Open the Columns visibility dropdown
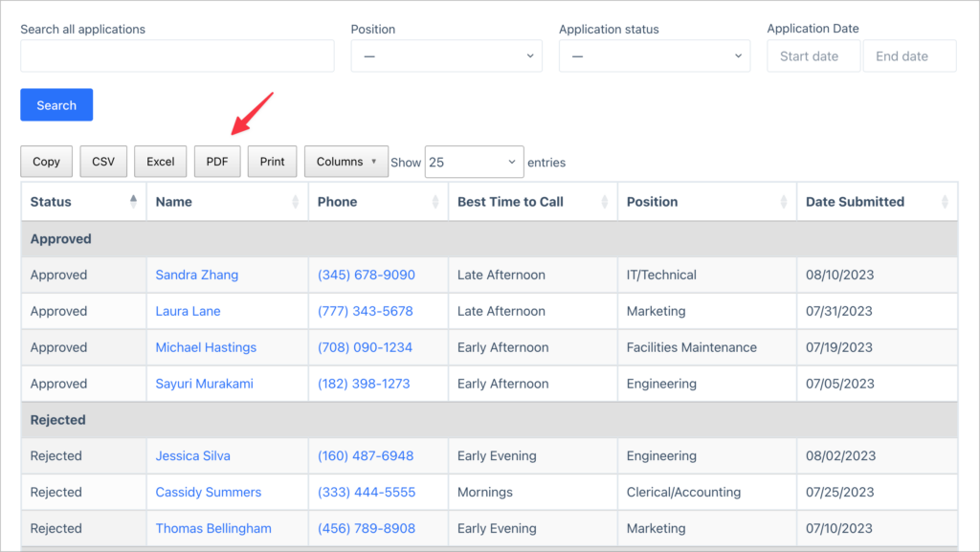980x552 pixels. click(x=346, y=162)
